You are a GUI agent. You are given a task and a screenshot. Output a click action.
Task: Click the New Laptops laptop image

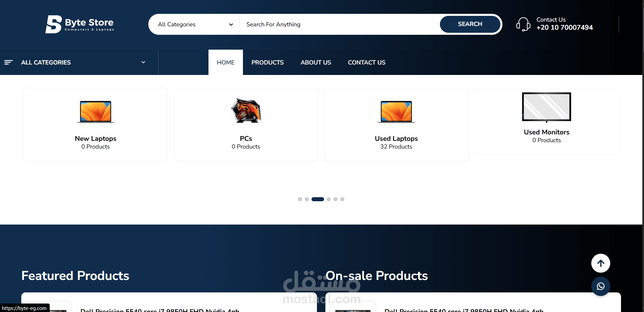coord(96,112)
